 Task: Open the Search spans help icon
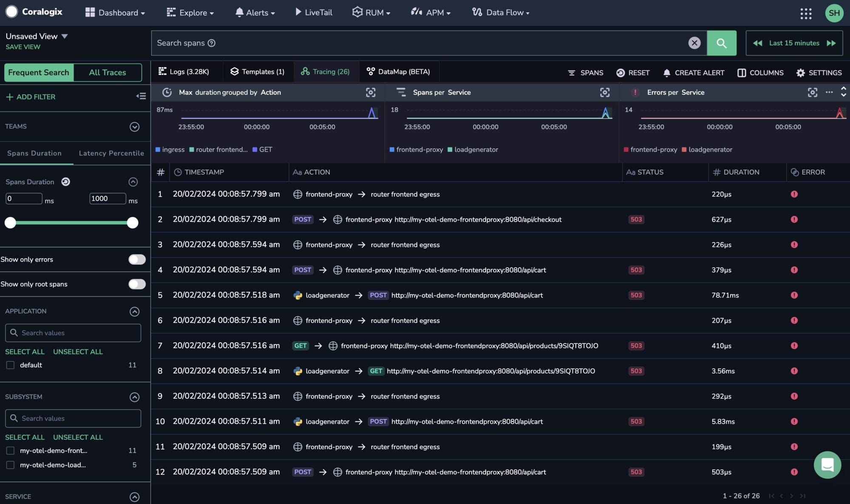point(211,43)
